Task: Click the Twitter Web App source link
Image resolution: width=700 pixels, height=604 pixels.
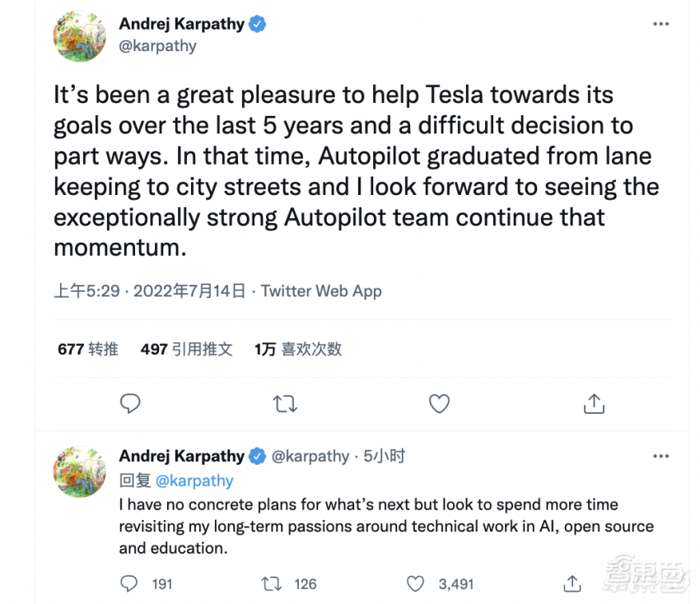Action: [321, 290]
